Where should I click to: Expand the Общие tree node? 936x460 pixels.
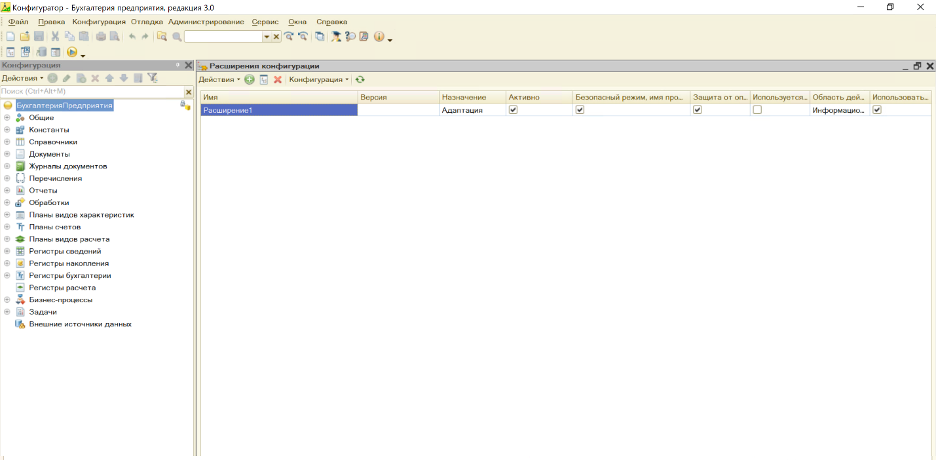[x=7, y=118]
